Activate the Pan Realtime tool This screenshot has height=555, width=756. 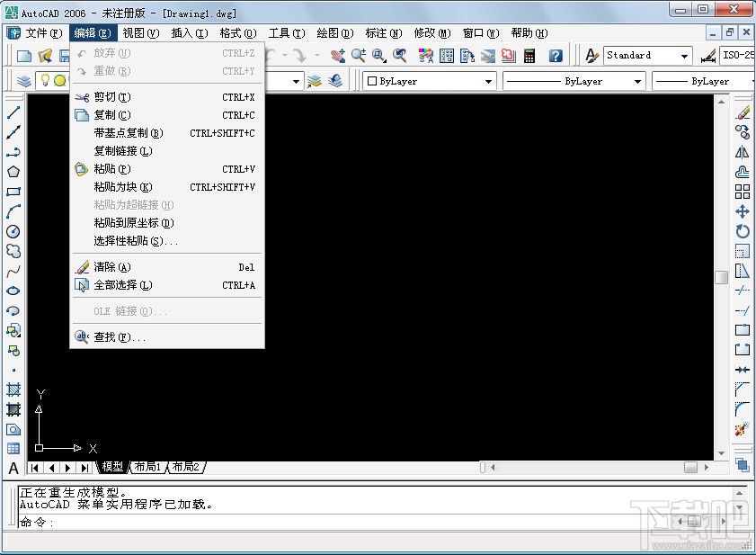(338, 55)
